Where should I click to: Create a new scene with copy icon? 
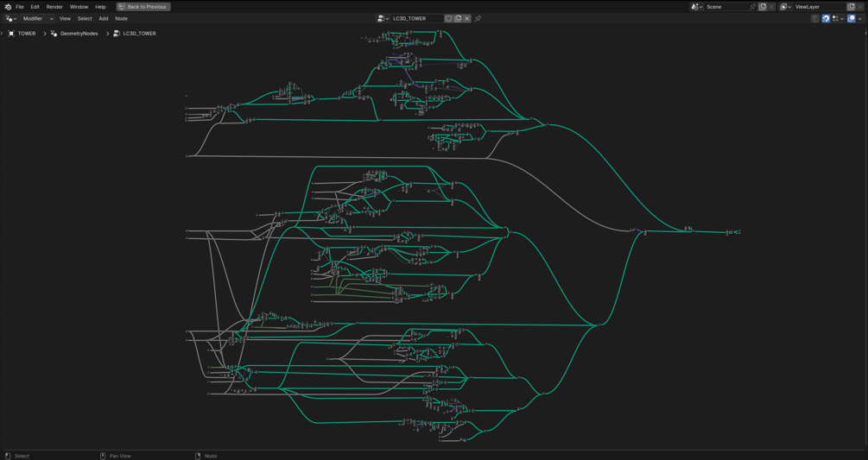(763, 7)
